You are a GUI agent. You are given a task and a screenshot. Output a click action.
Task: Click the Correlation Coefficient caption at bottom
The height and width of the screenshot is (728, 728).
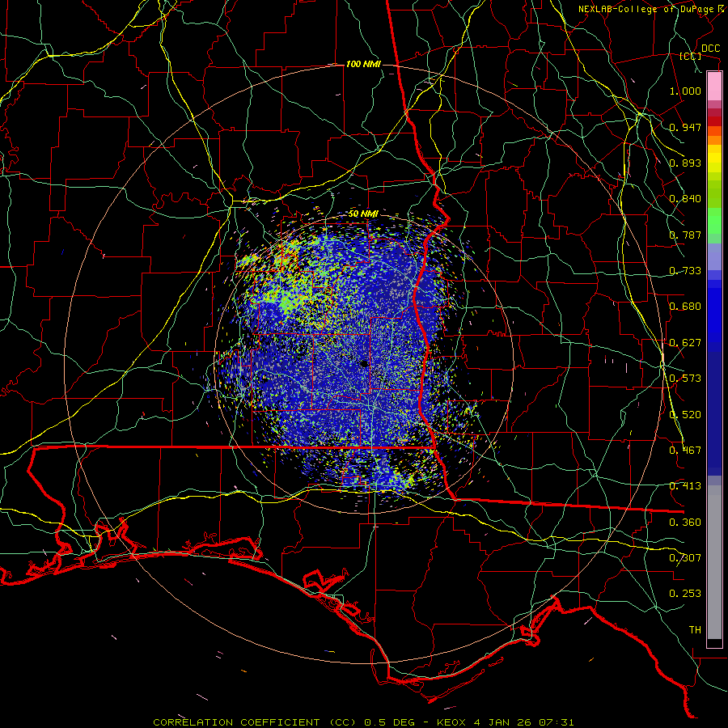363,722
